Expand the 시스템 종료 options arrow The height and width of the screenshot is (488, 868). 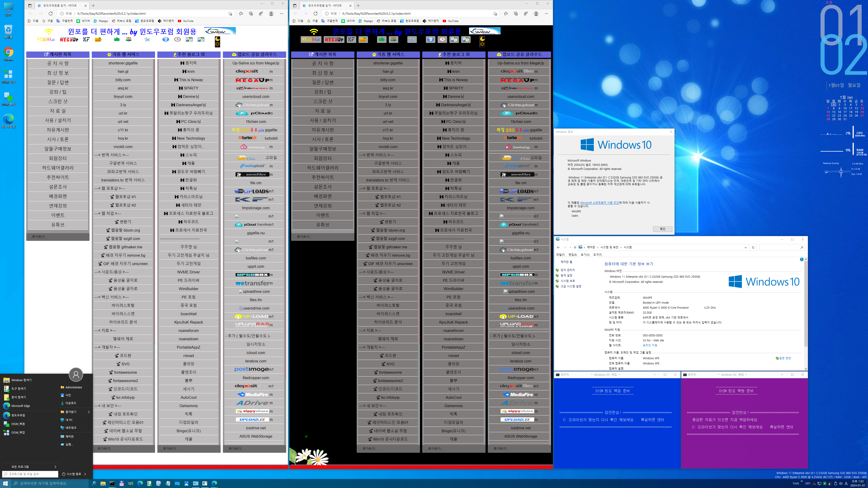85,474
